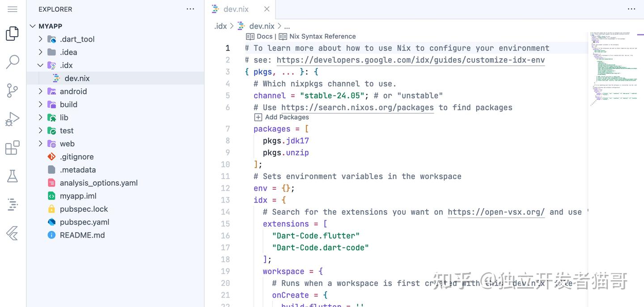644x307 pixels.
Task: Open the .metadata file
Action: [115, 170]
